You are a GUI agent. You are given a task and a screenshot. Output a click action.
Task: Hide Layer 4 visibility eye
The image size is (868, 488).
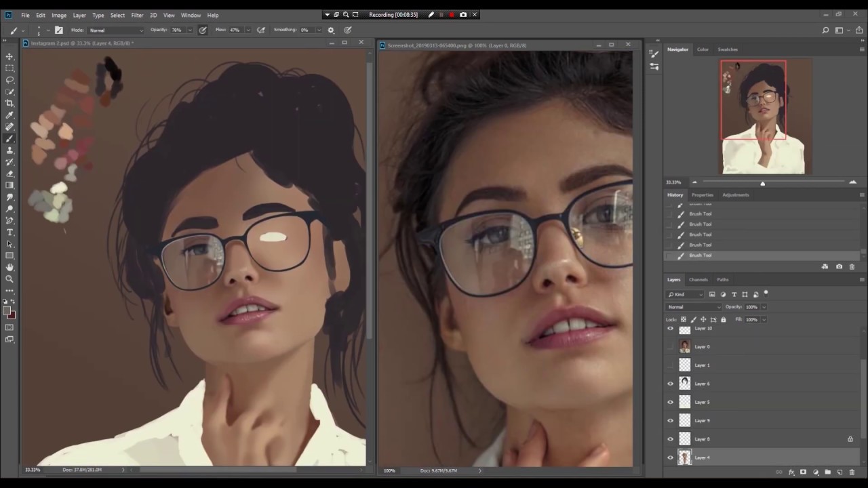coord(671,457)
